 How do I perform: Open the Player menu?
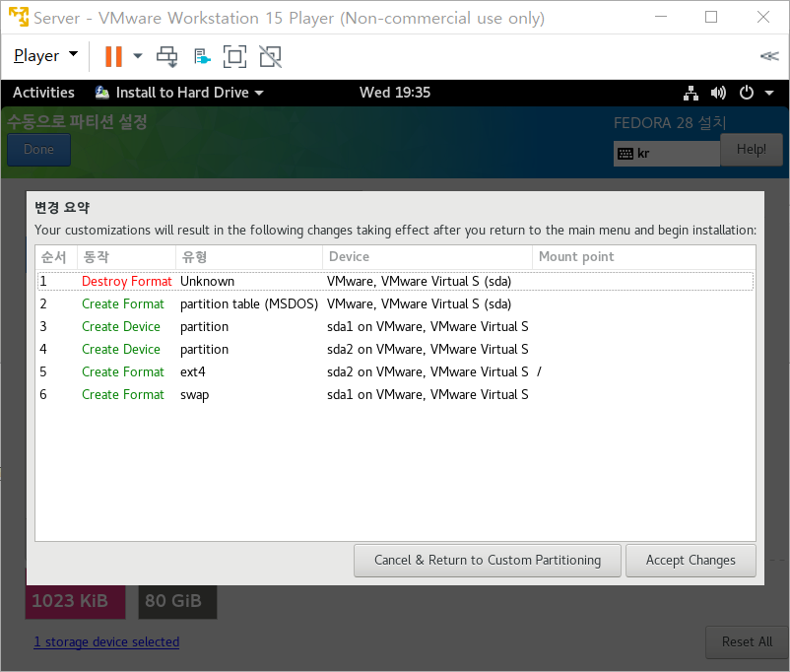45,55
